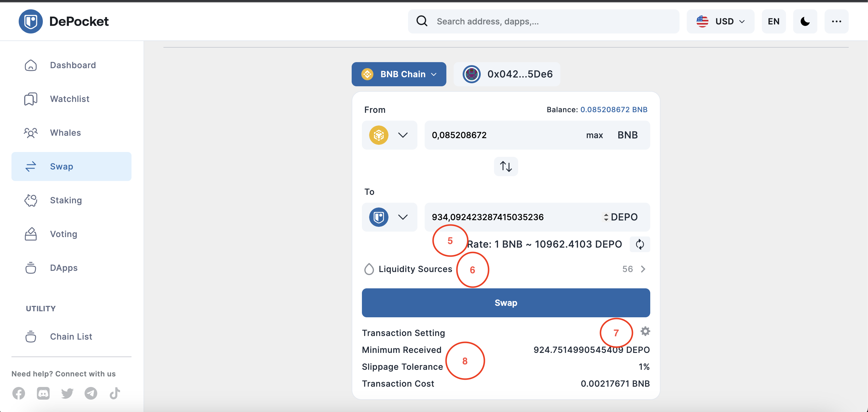
Task: Open the three-dot more menu
Action: pyautogui.click(x=836, y=21)
